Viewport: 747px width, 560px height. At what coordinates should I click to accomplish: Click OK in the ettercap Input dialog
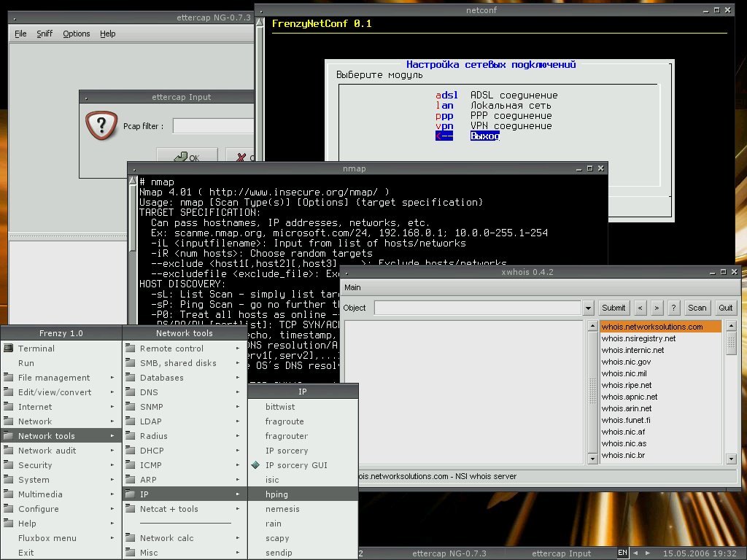pos(187,155)
